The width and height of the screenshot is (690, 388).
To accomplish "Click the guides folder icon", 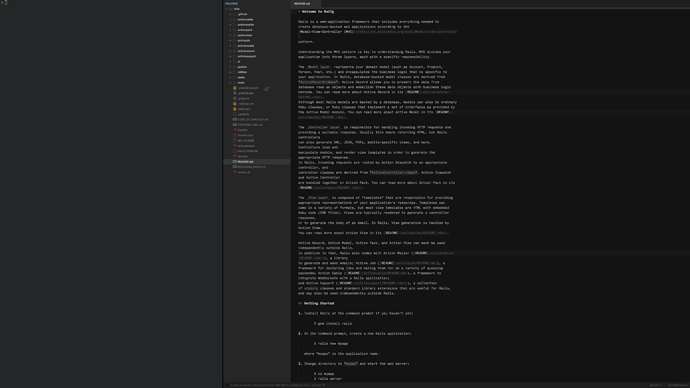I will [x=235, y=67].
